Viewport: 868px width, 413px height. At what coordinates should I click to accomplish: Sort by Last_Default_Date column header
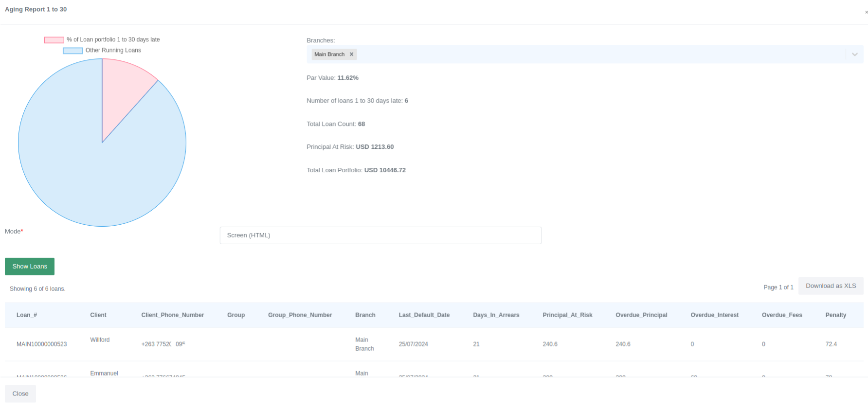point(424,315)
